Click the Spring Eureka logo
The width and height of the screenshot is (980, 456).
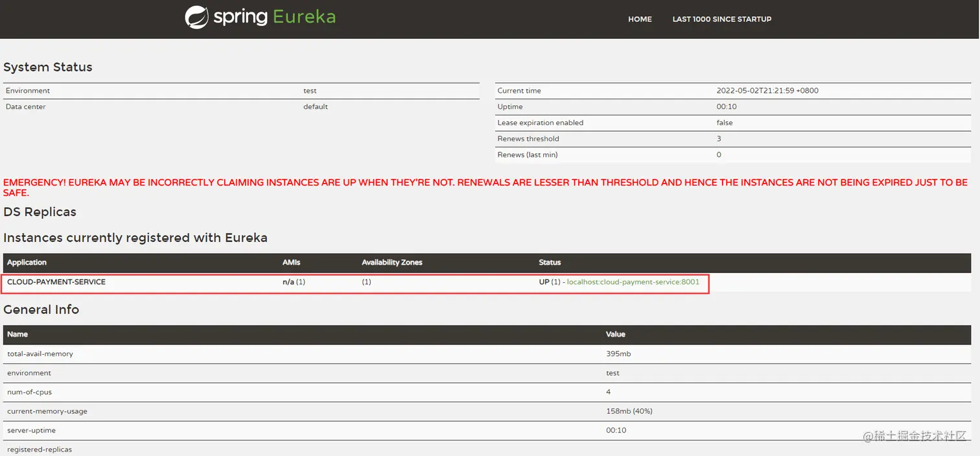[x=260, y=18]
